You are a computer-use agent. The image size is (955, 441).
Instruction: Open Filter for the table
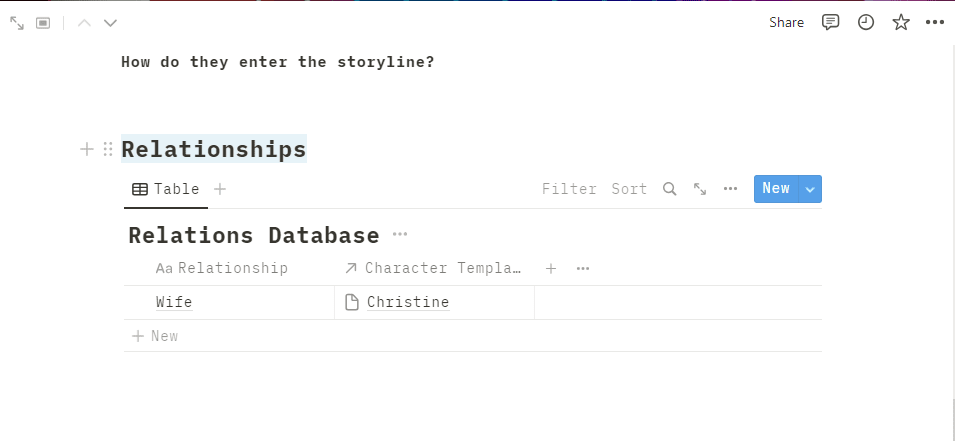coord(569,189)
